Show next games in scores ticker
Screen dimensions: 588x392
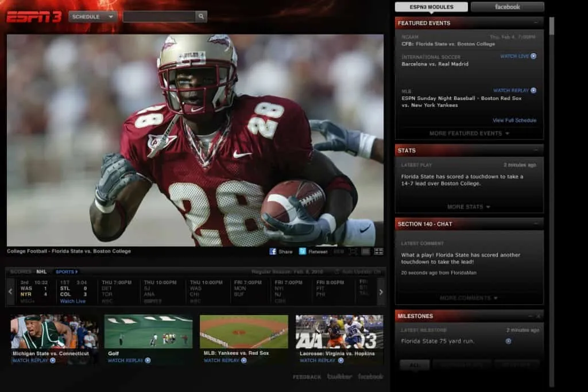[x=381, y=292]
